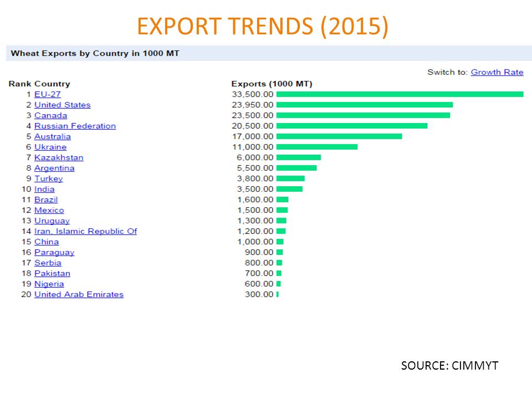532x399 pixels.
Task: Select the Canada link
Action: [50, 115]
